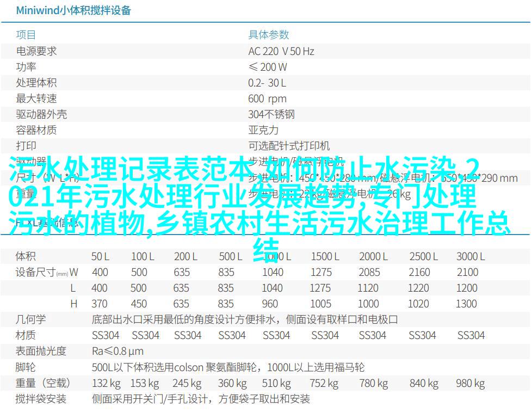Click the 960 height value
Viewport: 532px width, 413px height.
[x=270, y=304]
